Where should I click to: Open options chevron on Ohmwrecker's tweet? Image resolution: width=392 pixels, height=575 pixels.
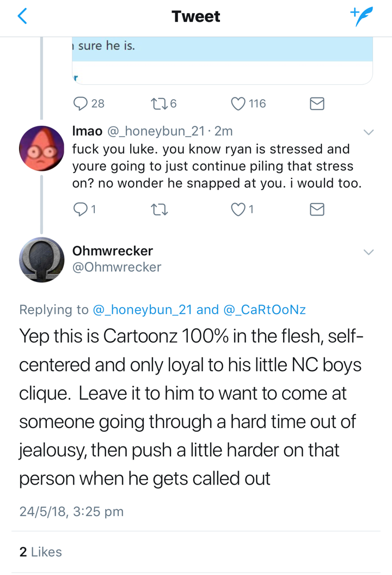pyautogui.click(x=368, y=252)
